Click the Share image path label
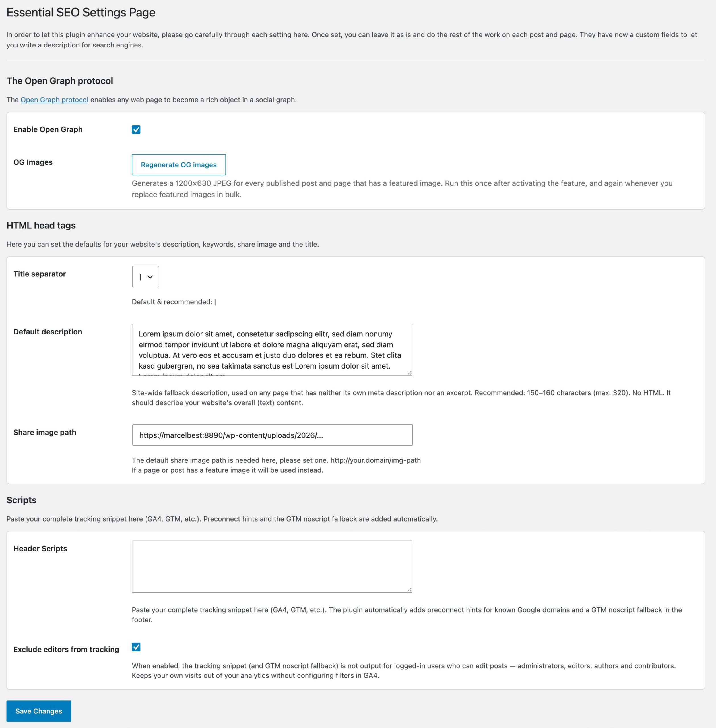 (x=45, y=432)
